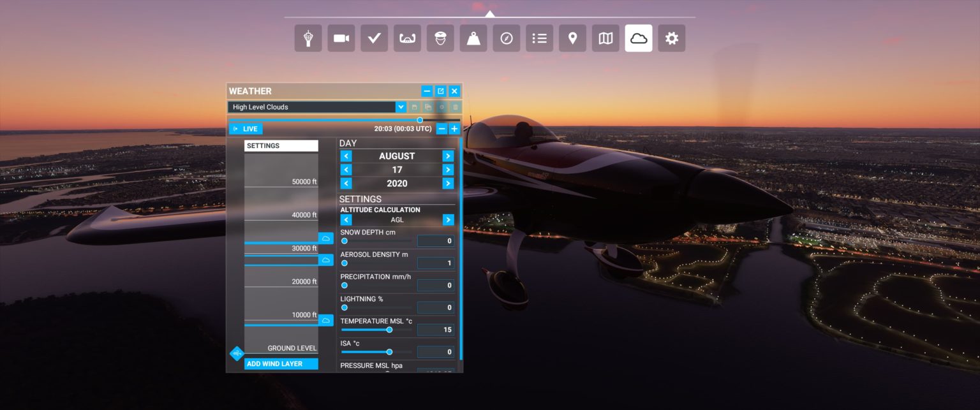980x410 pixels.
Task: Open the AI pilot assistance panel
Action: coord(440,38)
